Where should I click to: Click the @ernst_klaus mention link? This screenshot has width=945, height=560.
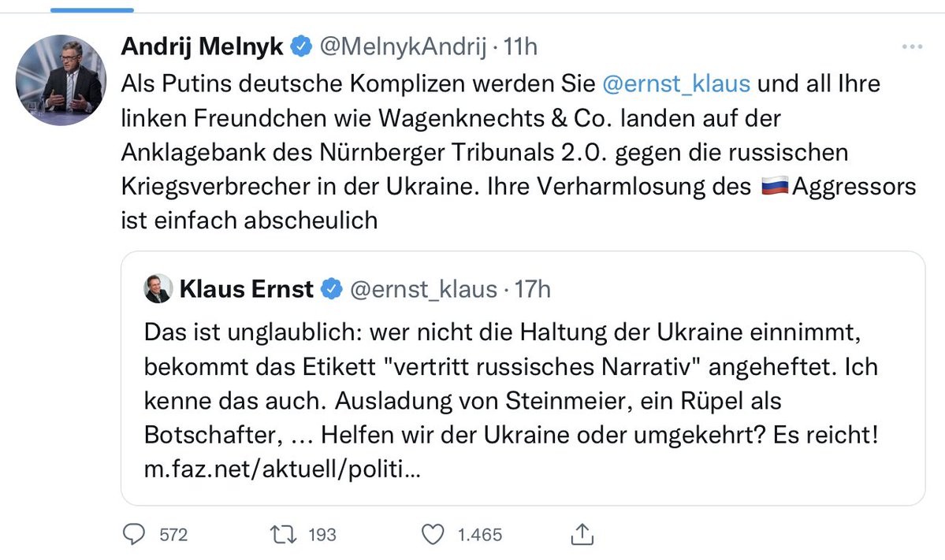(x=675, y=83)
